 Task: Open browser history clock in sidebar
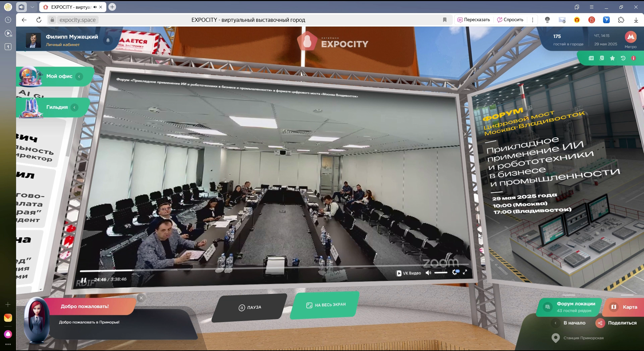(8, 20)
